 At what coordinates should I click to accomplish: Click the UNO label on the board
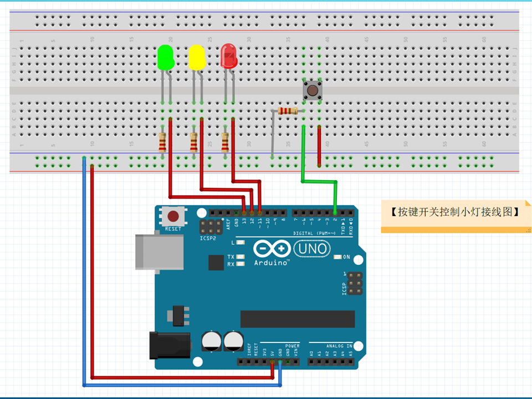click(312, 249)
